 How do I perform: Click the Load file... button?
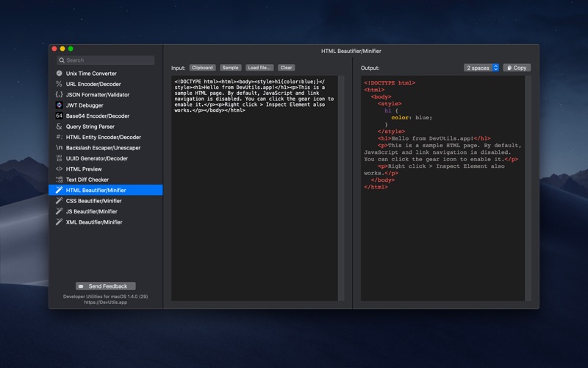pyautogui.click(x=259, y=68)
